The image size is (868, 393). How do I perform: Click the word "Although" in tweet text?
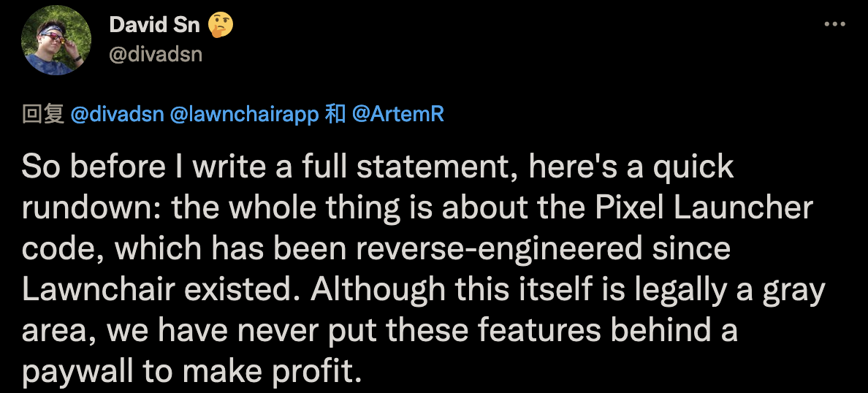(378, 290)
